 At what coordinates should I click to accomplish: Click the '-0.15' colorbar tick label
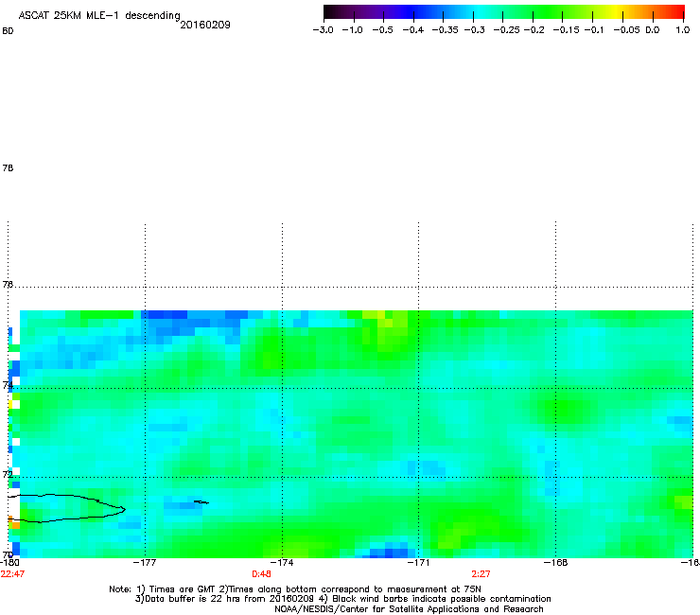pos(566,30)
